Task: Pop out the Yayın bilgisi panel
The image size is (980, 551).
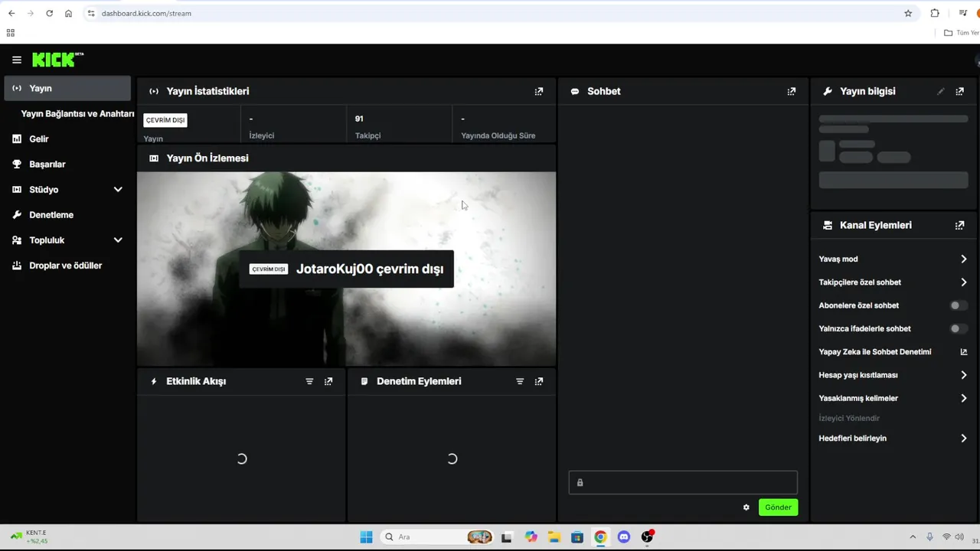Action: coord(960,91)
